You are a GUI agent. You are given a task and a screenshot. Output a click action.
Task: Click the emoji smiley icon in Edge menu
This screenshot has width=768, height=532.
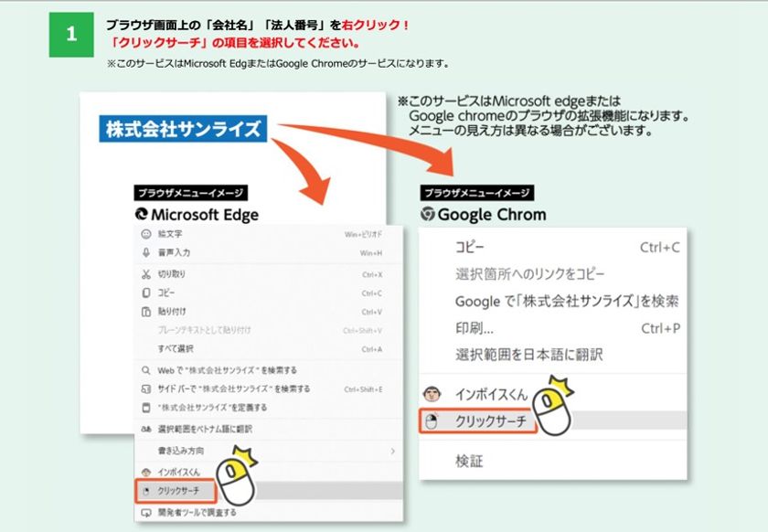[x=146, y=234]
